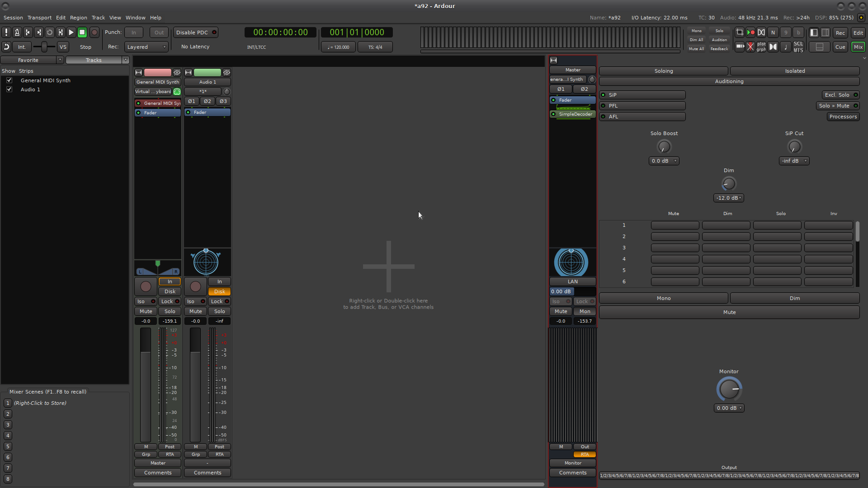
Task: Switch to the Edit window tab
Action: [858, 33]
